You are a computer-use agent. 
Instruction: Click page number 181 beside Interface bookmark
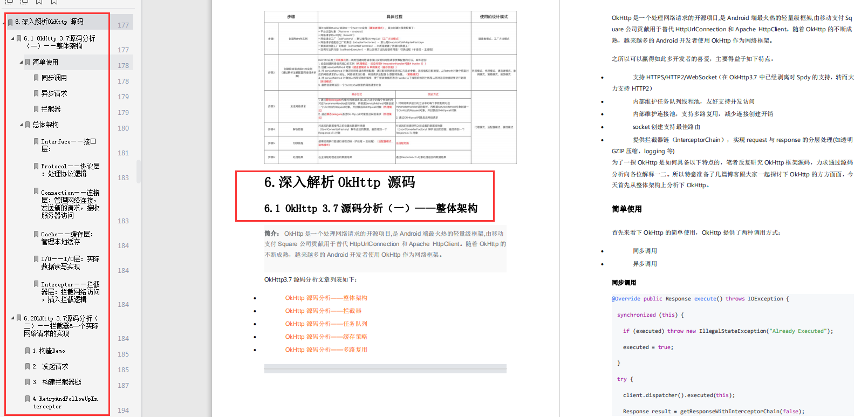tap(124, 153)
